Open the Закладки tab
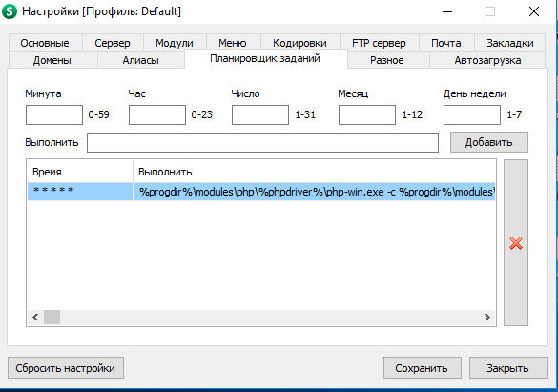558x392 pixels. point(510,43)
